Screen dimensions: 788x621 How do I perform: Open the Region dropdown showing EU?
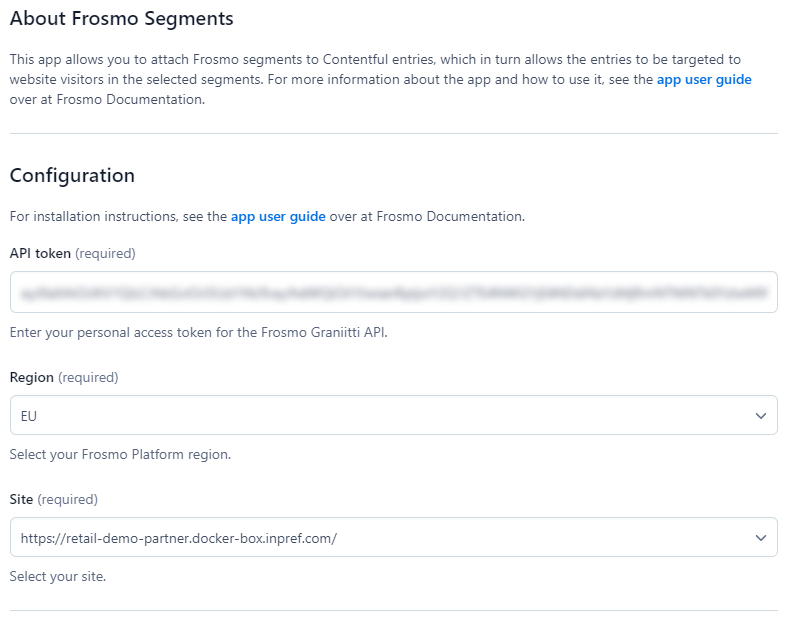pyautogui.click(x=393, y=415)
